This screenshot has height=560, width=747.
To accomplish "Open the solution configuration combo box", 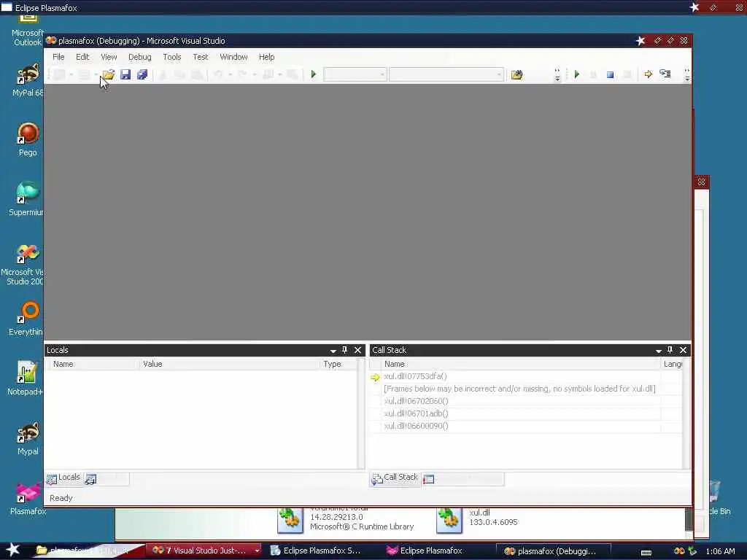I will (355, 74).
